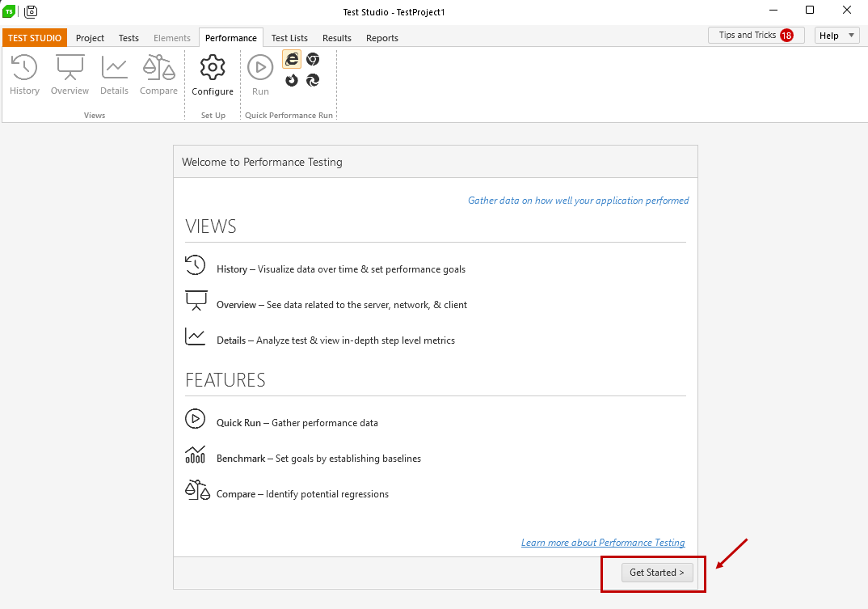Click the History description text
This screenshot has height=609, width=868.
(341, 269)
